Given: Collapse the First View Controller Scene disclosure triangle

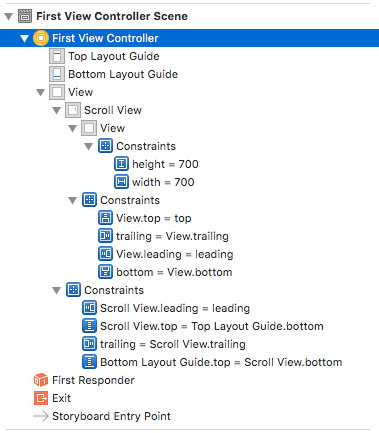Looking at the screenshot, I should click(x=9, y=16).
